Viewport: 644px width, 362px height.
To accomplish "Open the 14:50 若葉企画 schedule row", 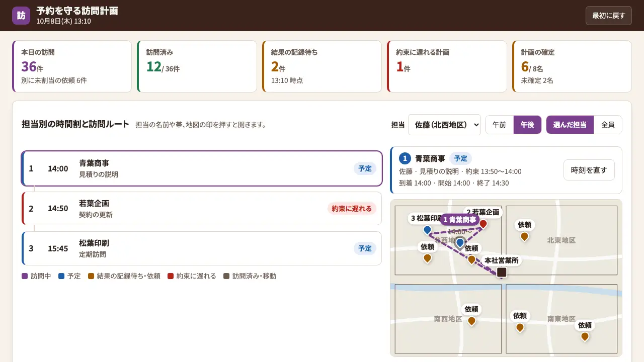I will click(202, 208).
